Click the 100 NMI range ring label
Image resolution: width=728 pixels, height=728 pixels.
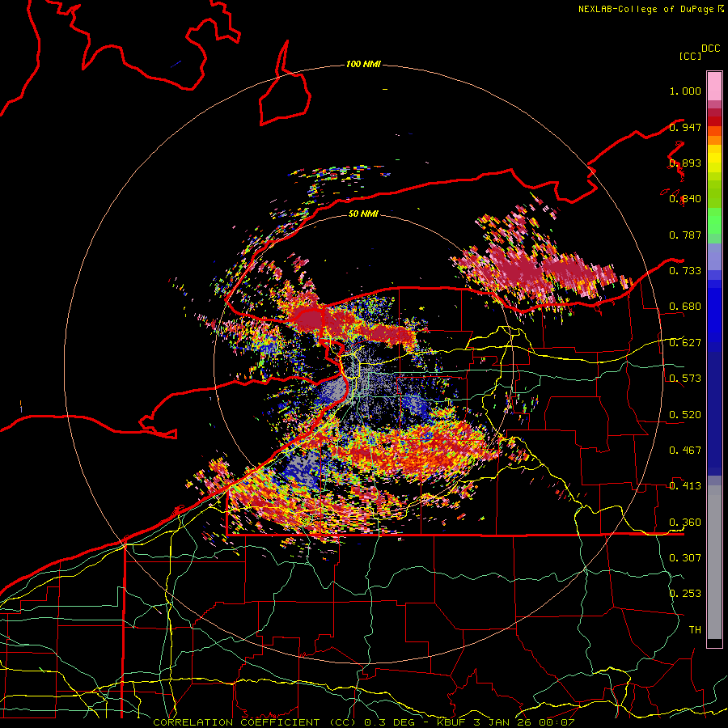coord(363,64)
